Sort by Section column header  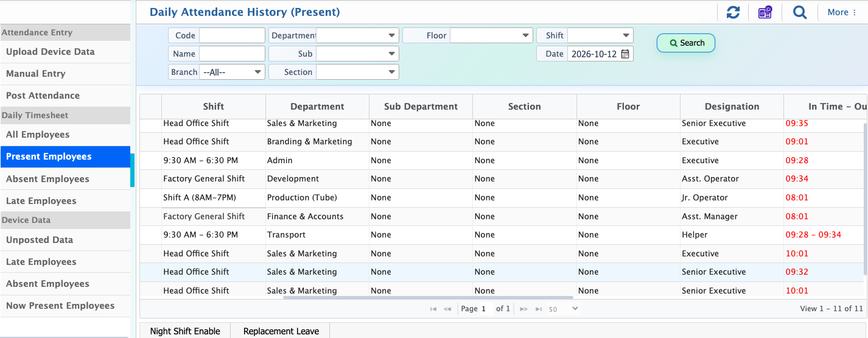tap(524, 107)
